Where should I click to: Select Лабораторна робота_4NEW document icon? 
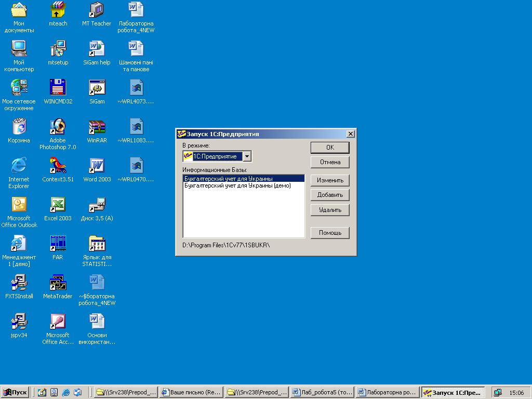[x=136, y=10]
